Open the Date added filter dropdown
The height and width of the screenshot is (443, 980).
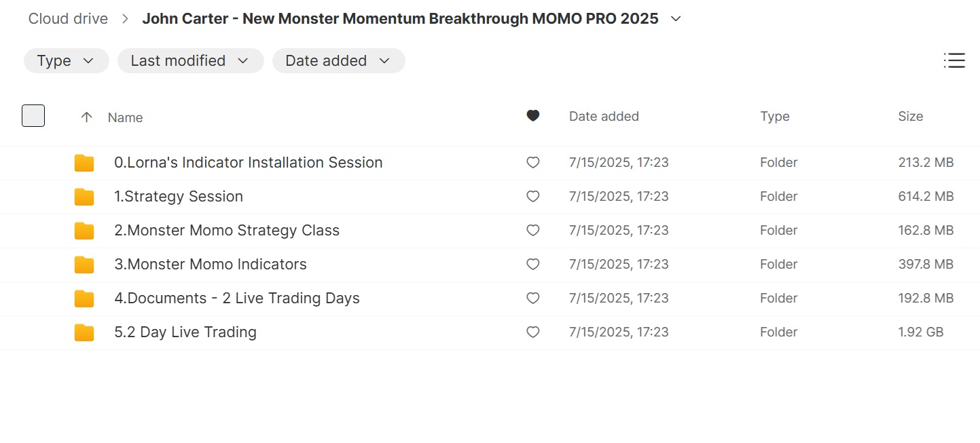pyautogui.click(x=338, y=60)
